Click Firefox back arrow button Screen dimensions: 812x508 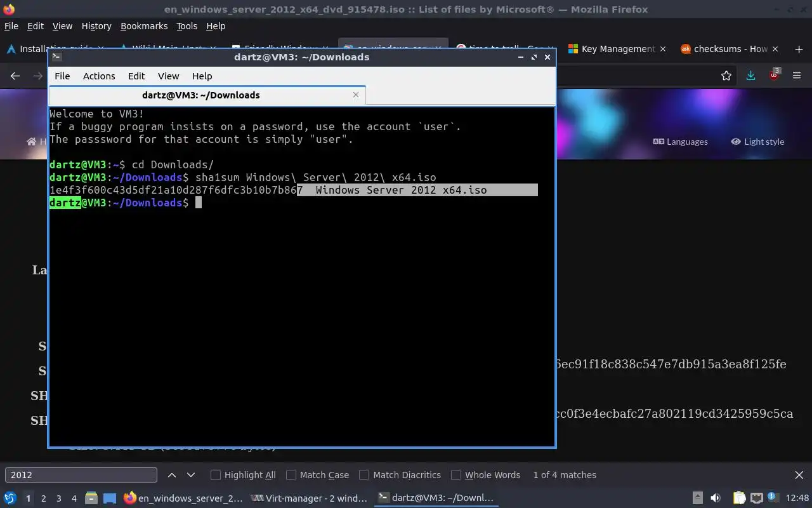point(15,76)
